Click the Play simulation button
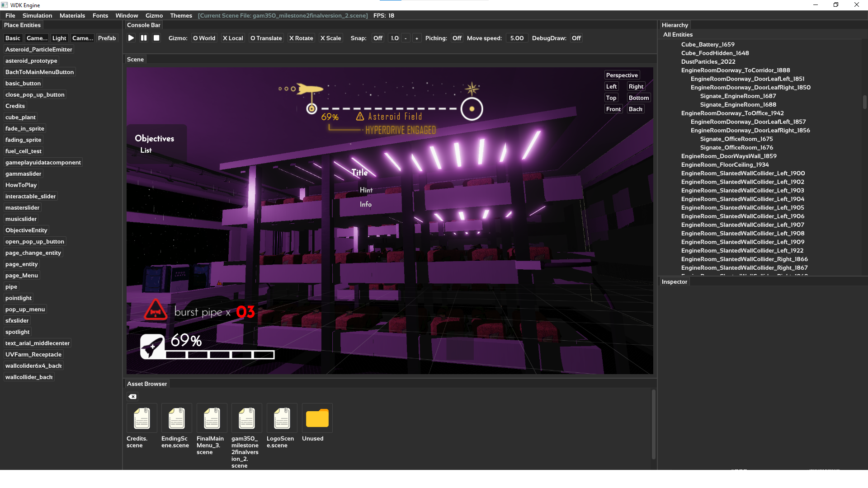The width and height of the screenshot is (868, 488). 131,38
